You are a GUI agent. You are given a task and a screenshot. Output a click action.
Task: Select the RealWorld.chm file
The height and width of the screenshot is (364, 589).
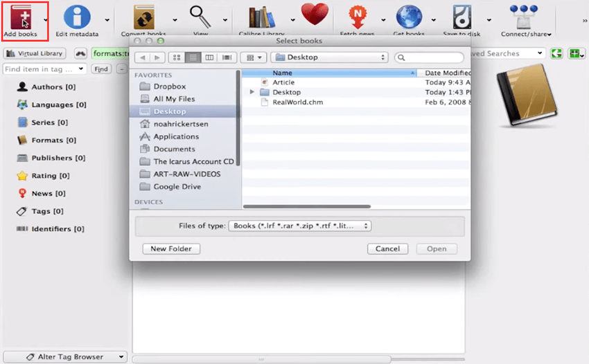pyautogui.click(x=299, y=102)
